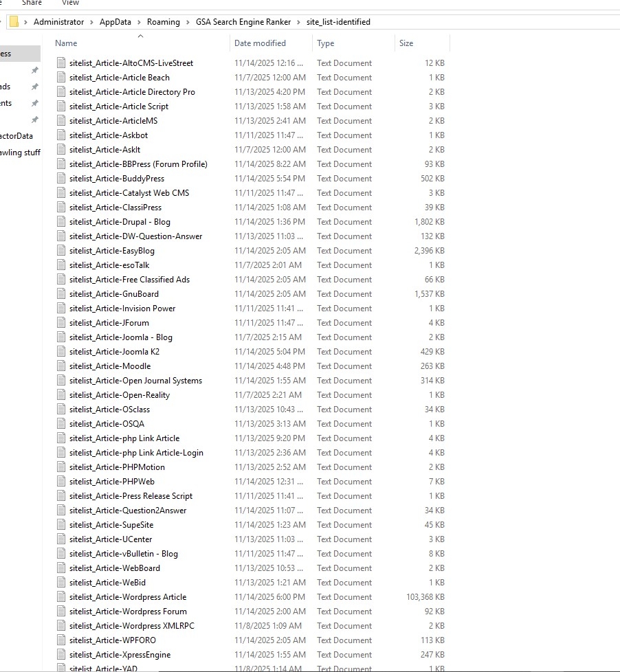
Task: Sort files by Date modified column
Action: 260,43
